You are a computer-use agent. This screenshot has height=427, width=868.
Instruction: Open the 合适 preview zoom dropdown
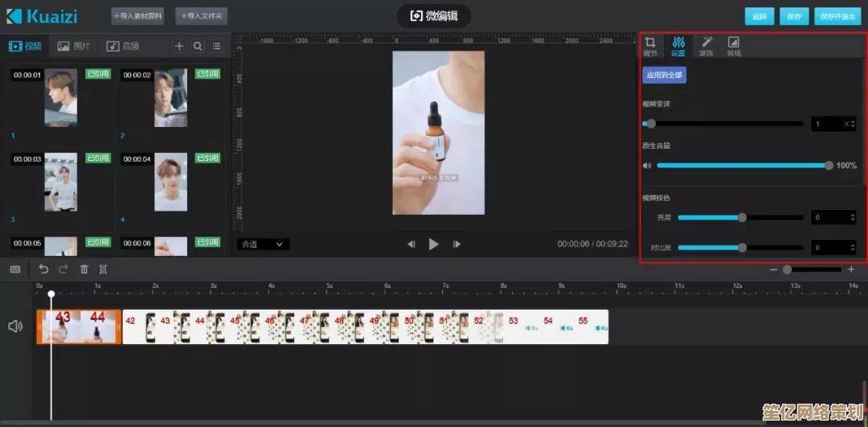click(263, 244)
